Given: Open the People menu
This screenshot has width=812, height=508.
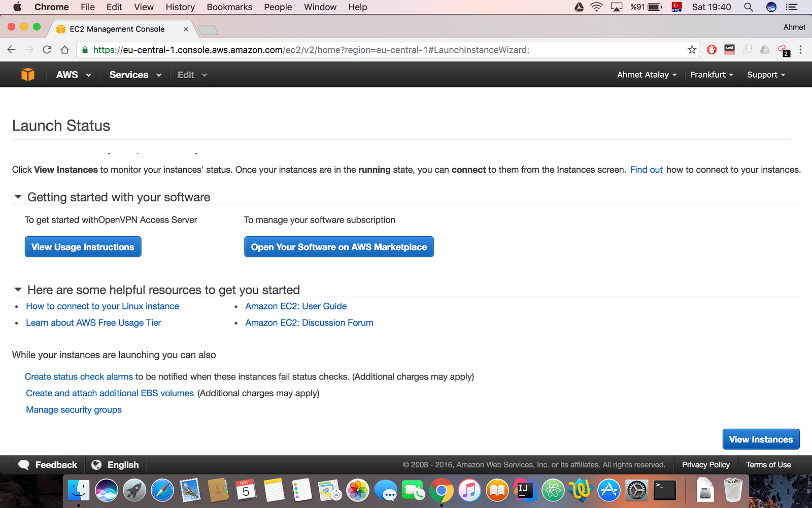Looking at the screenshot, I should [x=278, y=7].
